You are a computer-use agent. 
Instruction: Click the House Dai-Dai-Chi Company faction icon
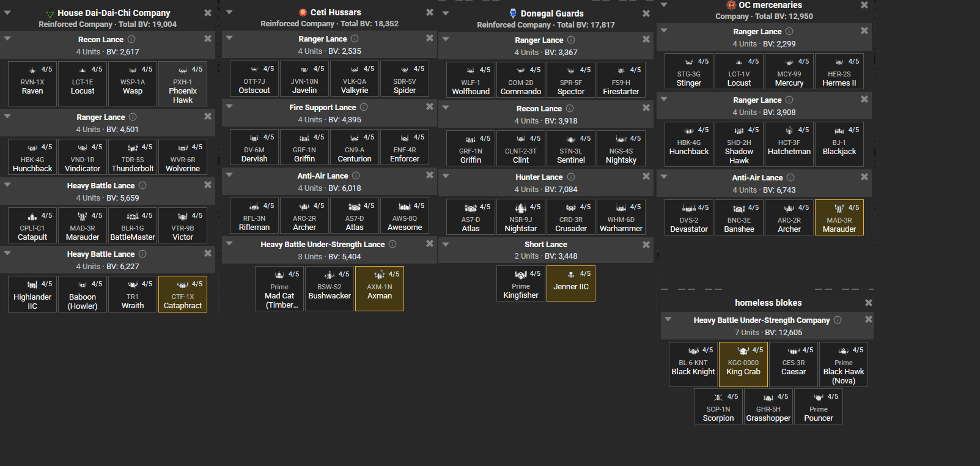pos(50,13)
